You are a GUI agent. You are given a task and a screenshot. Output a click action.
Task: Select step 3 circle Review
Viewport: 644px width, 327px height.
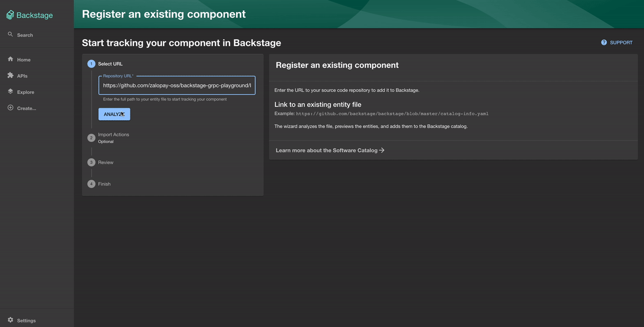tap(91, 162)
